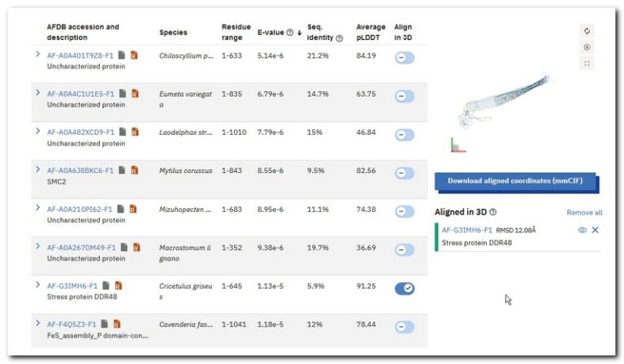Viewport: 624px width, 364px height.
Task: Click the E-value help question icon
Action: (290, 32)
